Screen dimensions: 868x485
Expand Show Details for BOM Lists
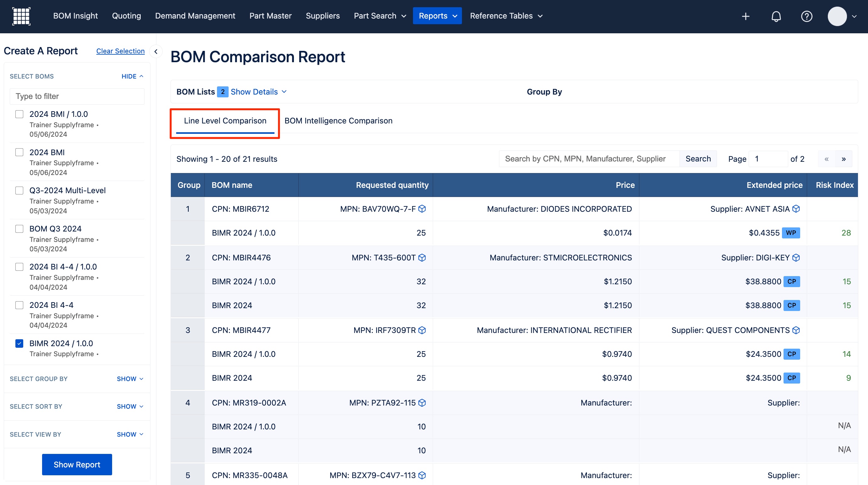[258, 92]
